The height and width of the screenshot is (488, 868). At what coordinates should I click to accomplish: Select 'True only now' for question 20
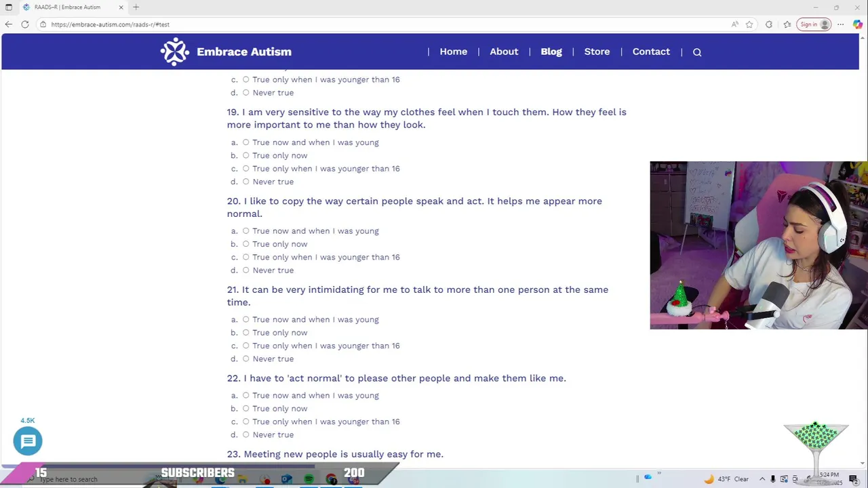[246, 244]
